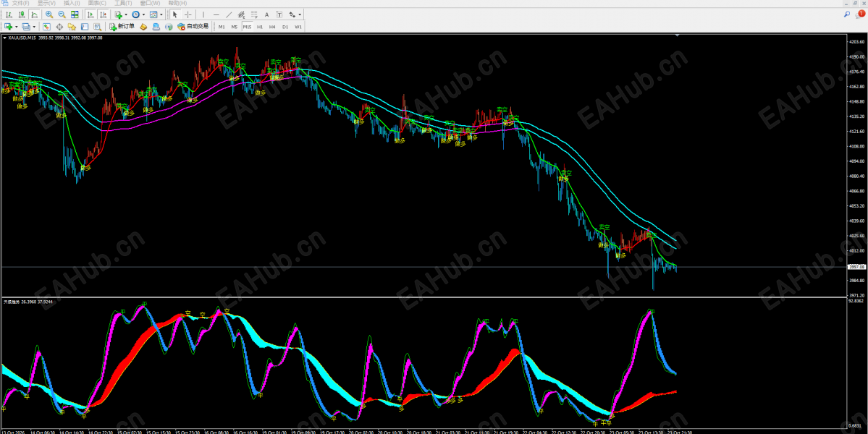Viewport: 868px width, 434px height.
Task: Switch chart to candlestick mode
Action: coord(22,15)
